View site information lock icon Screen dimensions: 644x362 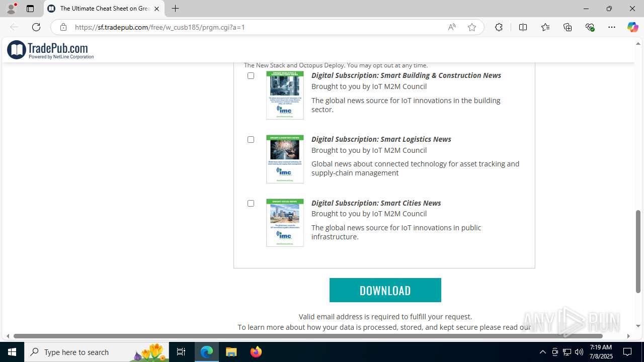[63, 27]
